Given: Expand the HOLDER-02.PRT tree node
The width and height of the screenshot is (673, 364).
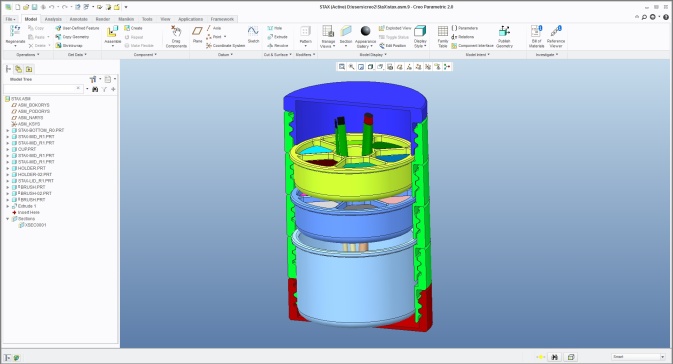Looking at the screenshot, I should point(8,175).
